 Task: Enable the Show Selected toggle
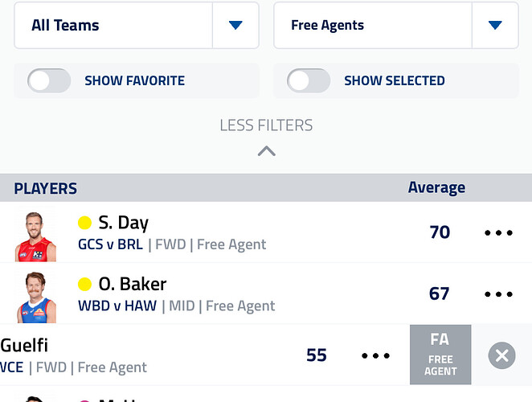click(309, 80)
